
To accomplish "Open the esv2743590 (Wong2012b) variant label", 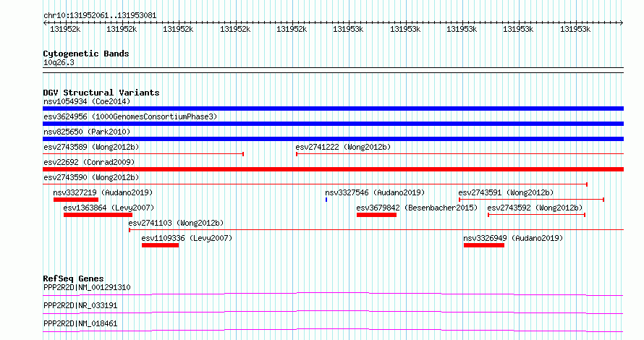I will pyautogui.click(x=91, y=177).
